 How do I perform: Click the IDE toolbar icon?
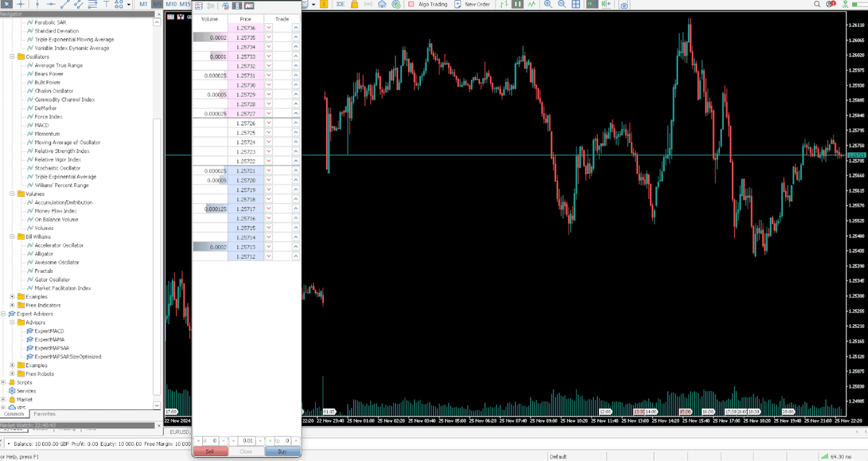pos(340,4)
